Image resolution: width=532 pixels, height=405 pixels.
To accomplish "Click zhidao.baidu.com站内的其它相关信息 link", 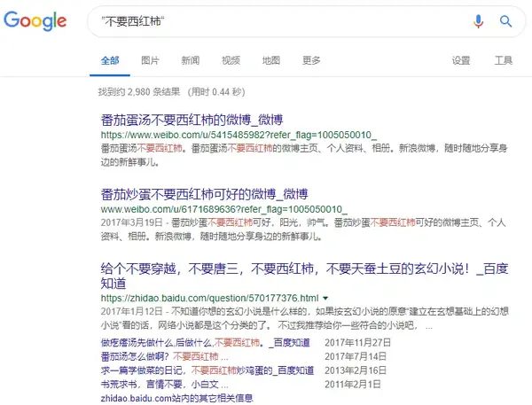I will [176, 398].
